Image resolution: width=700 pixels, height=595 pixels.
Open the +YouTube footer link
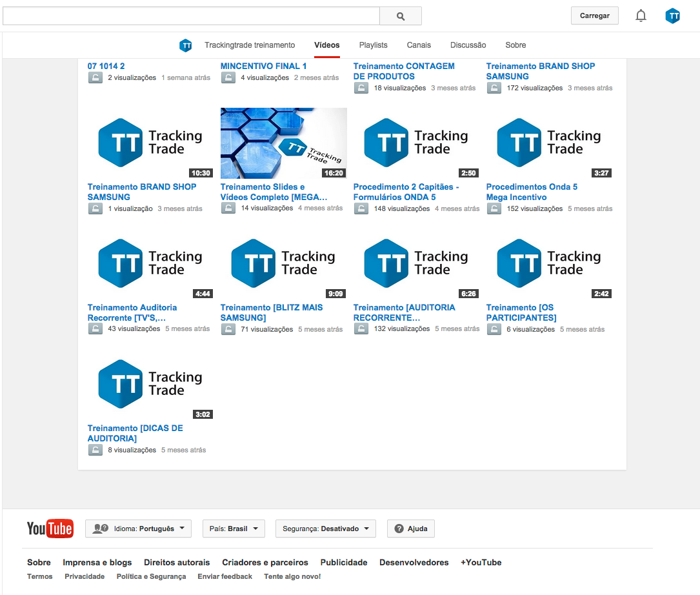coord(481,562)
